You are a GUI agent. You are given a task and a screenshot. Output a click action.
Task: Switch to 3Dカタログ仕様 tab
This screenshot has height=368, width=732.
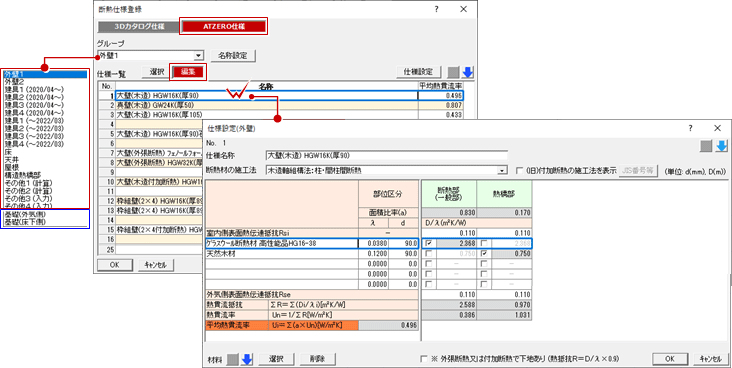pyautogui.click(x=139, y=26)
